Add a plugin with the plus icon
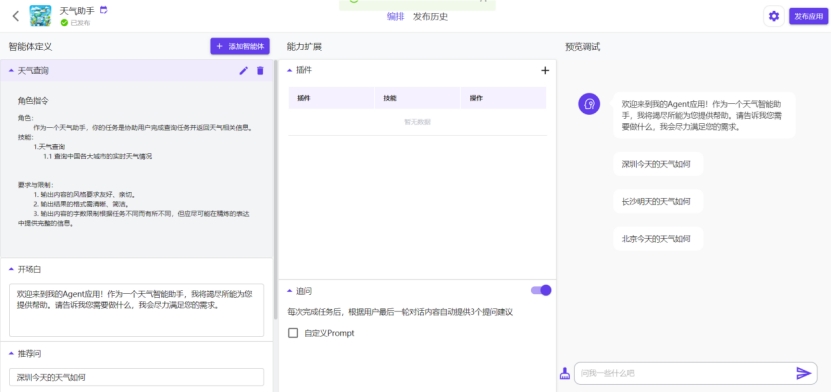The height and width of the screenshot is (392, 831). coord(545,70)
